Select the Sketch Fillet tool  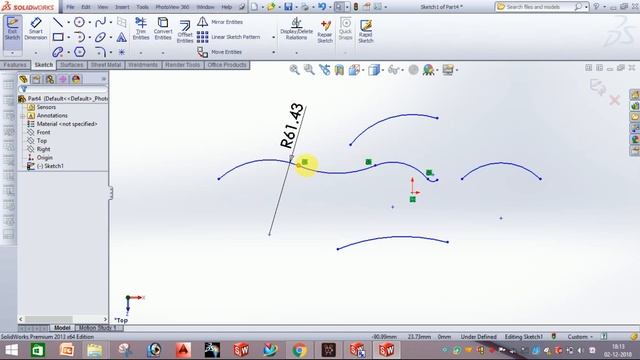pyautogui.click(x=100, y=52)
